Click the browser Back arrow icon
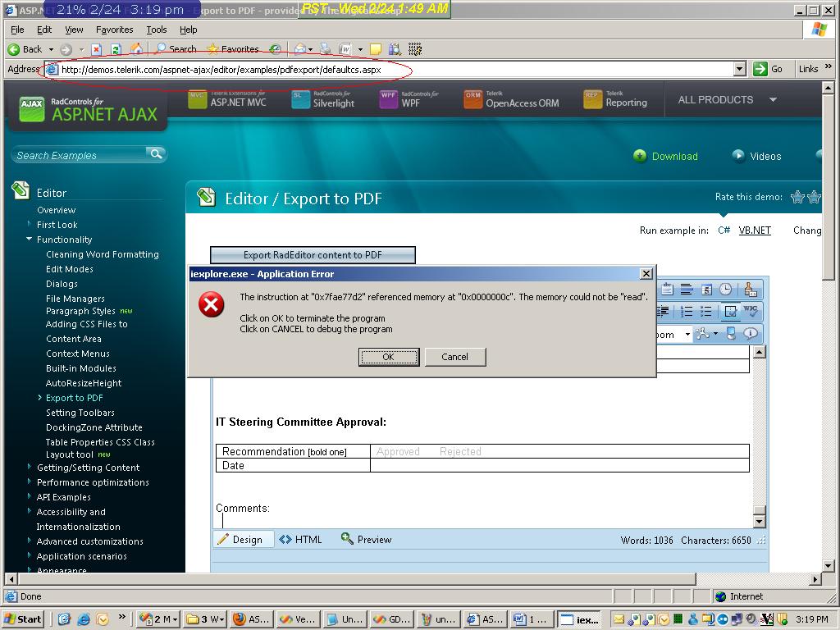Screen dimensions: 840x630 click(x=14, y=49)
